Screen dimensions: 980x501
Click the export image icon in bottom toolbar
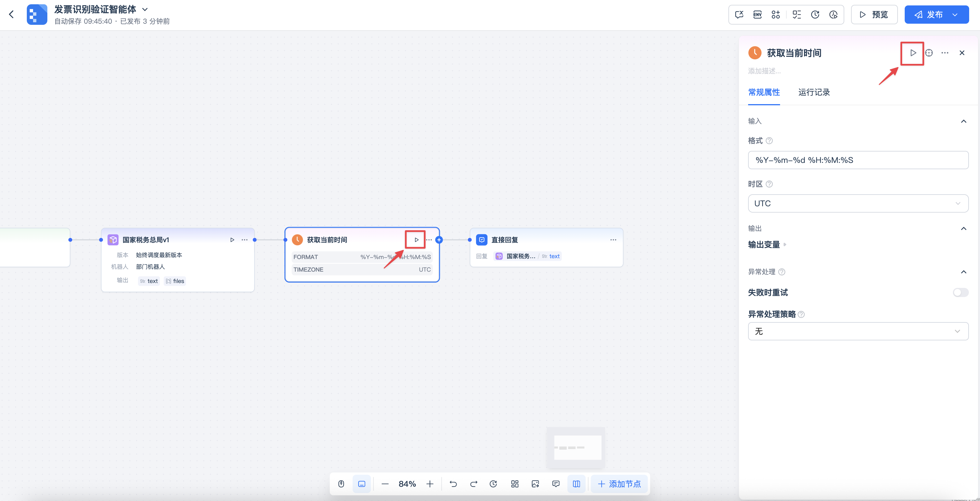[x=535, y=484]
